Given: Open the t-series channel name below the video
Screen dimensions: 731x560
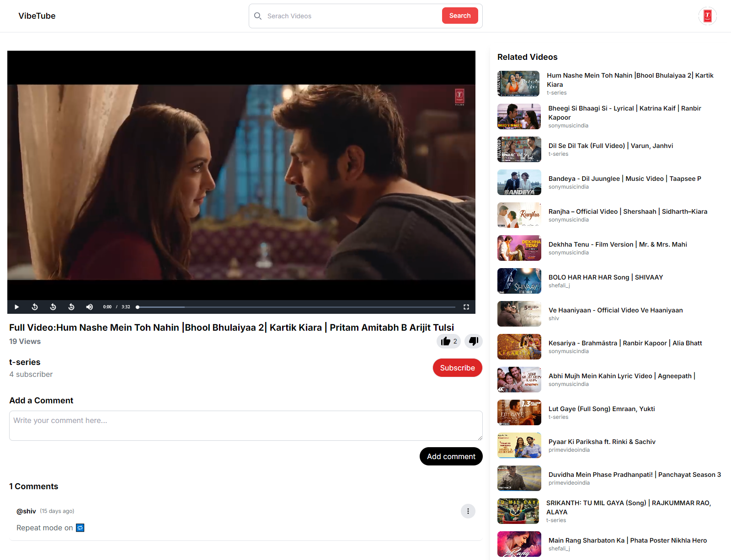Looking at the screenshot, I should click(x=25, y=362).
